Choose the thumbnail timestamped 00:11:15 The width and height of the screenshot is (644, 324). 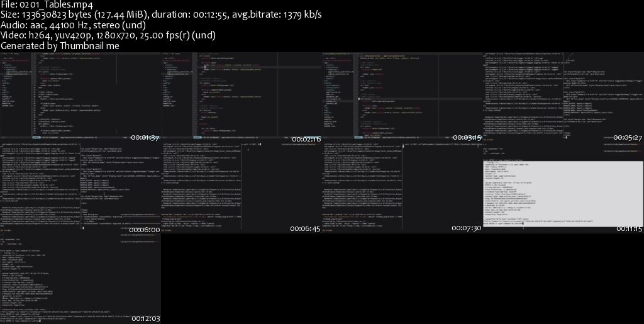[x=563, y=187]
